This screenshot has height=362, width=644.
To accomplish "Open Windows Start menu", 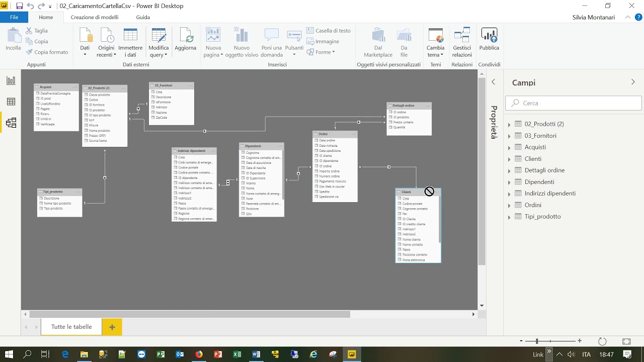I will click(9, 354).
